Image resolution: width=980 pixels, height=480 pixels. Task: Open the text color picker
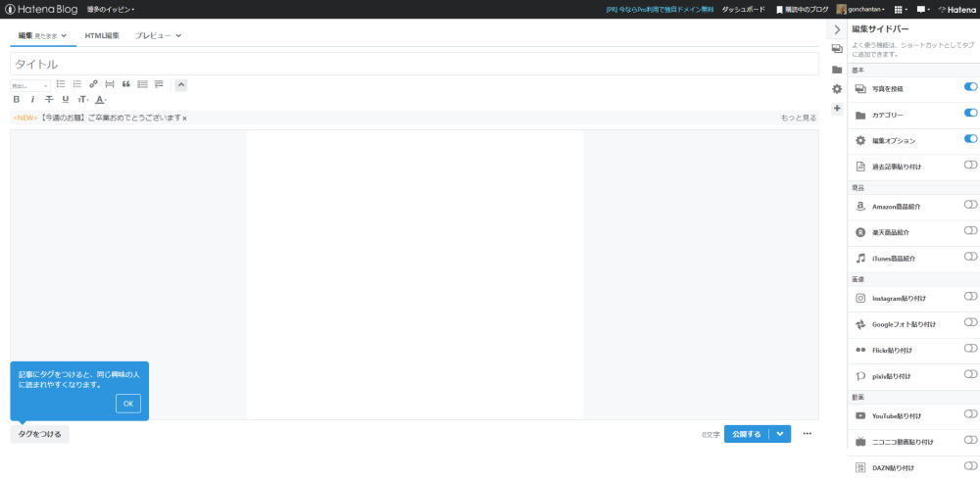point(101,99)
